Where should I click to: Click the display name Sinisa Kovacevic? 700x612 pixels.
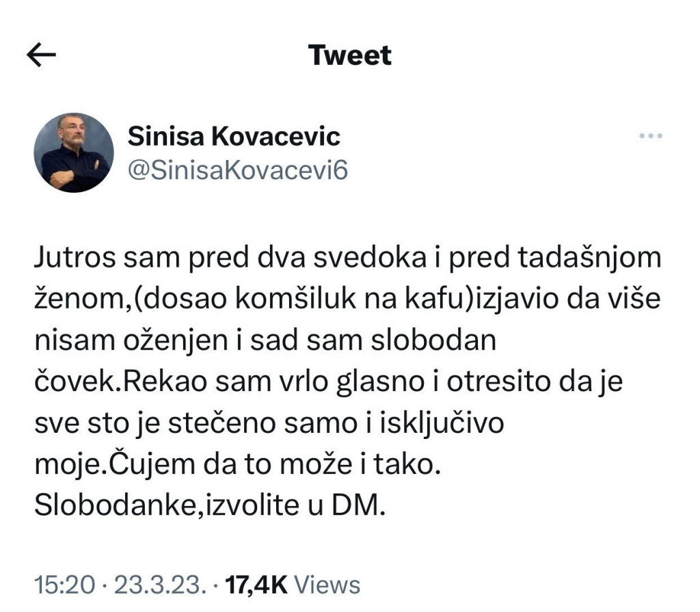pos(234,137)
